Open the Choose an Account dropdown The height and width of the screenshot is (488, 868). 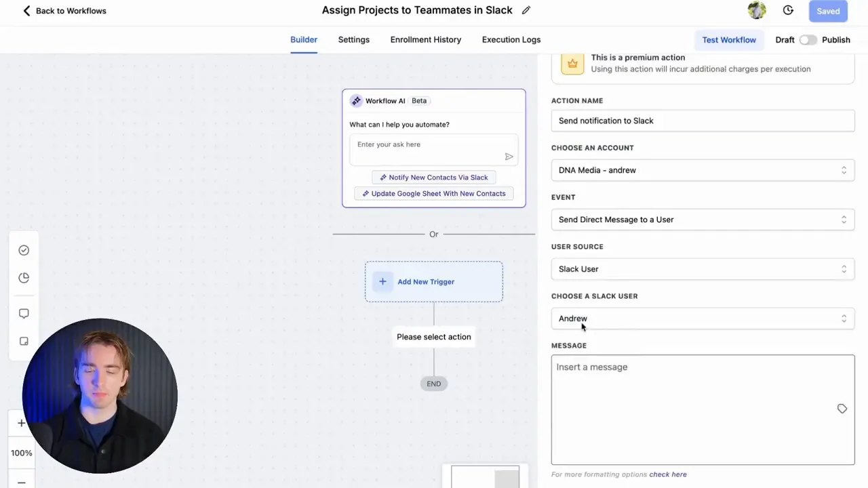pos(703,170)
